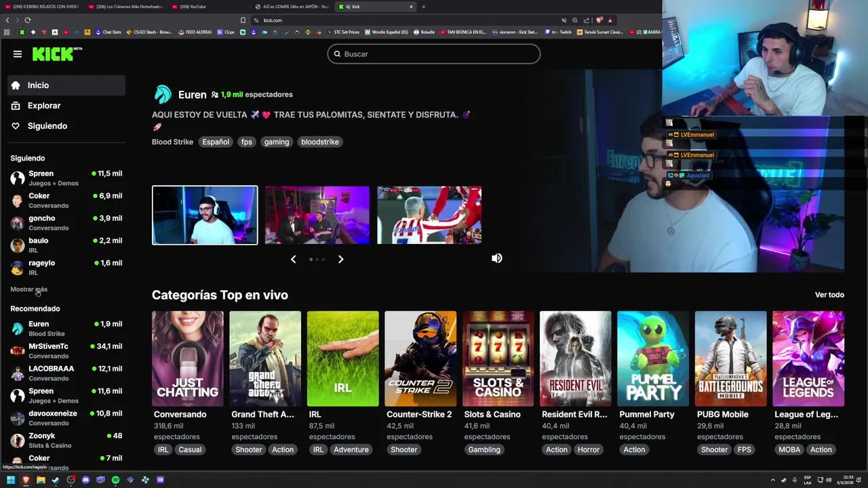This screenshot has width=868, height=488.
Task: Mute the featured stream volume
Action: point(497,258)
